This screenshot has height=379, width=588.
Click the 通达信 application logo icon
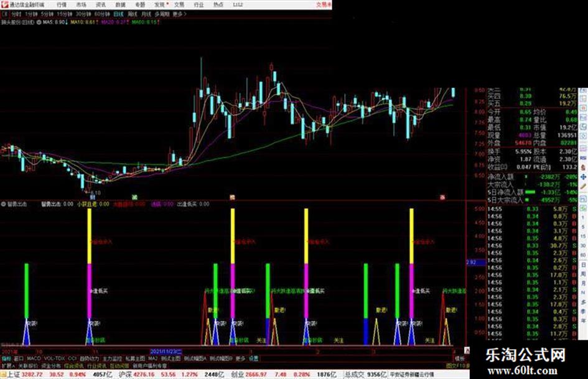[x=4, y=4]
